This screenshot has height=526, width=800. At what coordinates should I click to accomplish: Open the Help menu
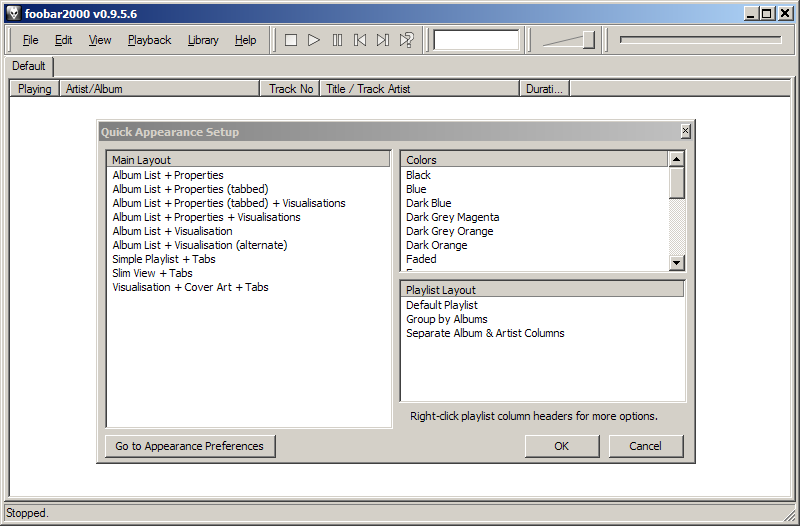245,40
